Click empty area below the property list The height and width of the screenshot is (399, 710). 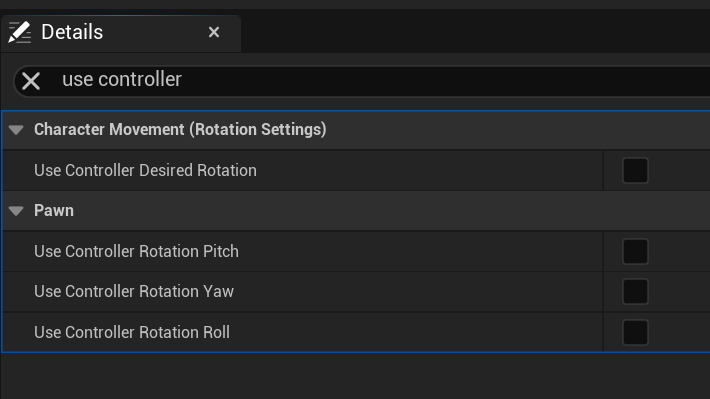click(x=355, y=376)
